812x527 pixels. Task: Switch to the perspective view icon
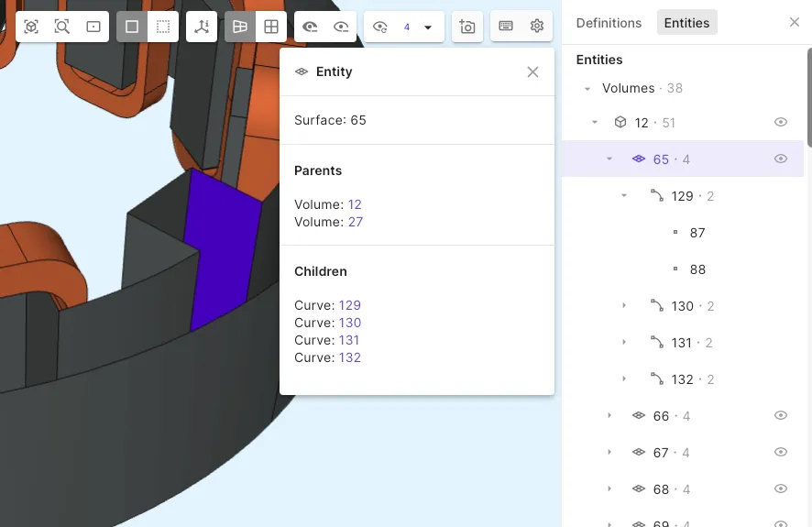pos(240,27)
